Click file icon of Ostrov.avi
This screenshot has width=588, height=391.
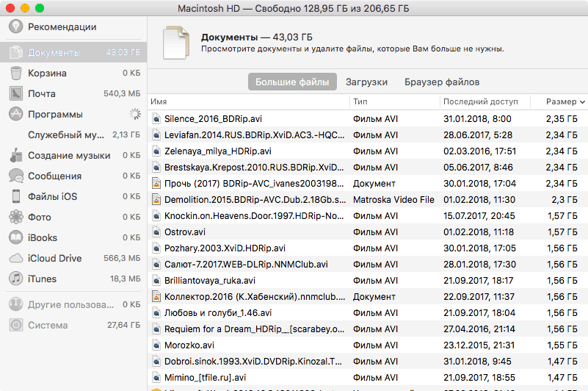point(156,232)
